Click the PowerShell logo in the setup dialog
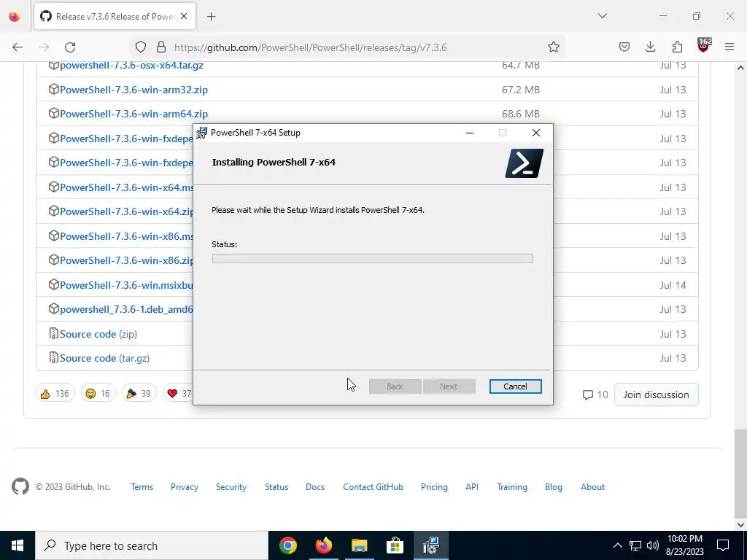This screenshot has width=747, height=560. [x=525, y=163]
